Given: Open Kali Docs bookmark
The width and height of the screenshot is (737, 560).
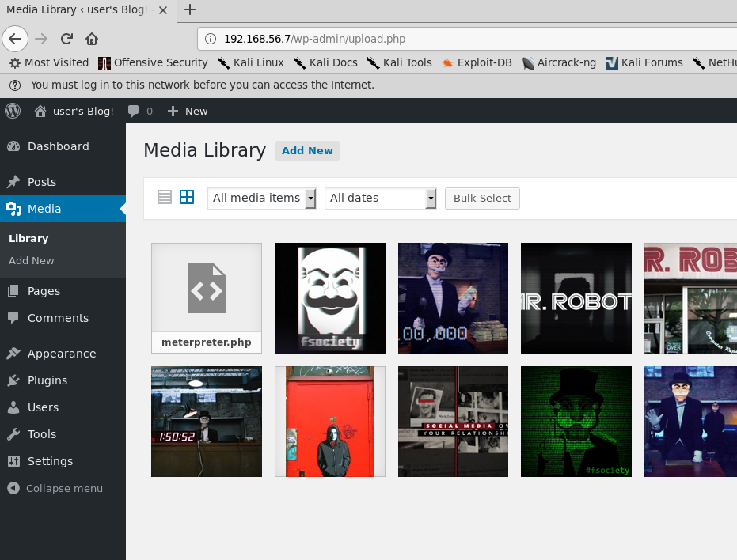Looking at the screenshot, I should [325, 62].
